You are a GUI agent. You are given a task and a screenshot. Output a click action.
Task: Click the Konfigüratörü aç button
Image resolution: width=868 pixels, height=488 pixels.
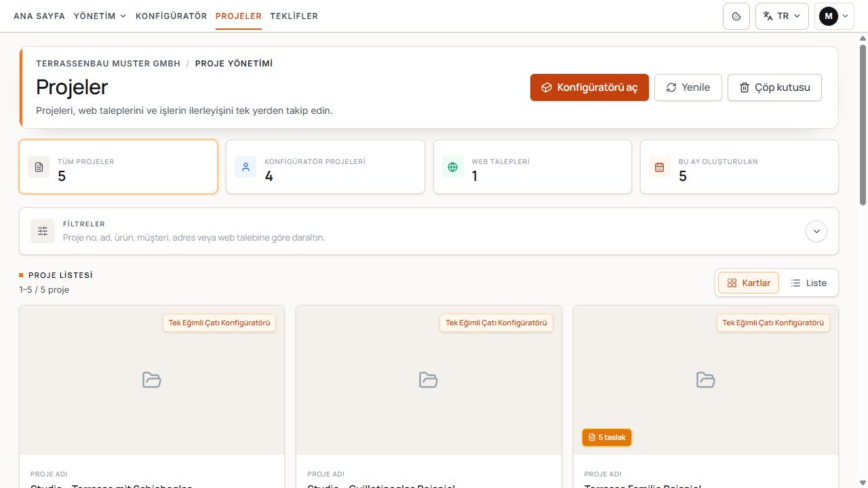pos(589,87)
